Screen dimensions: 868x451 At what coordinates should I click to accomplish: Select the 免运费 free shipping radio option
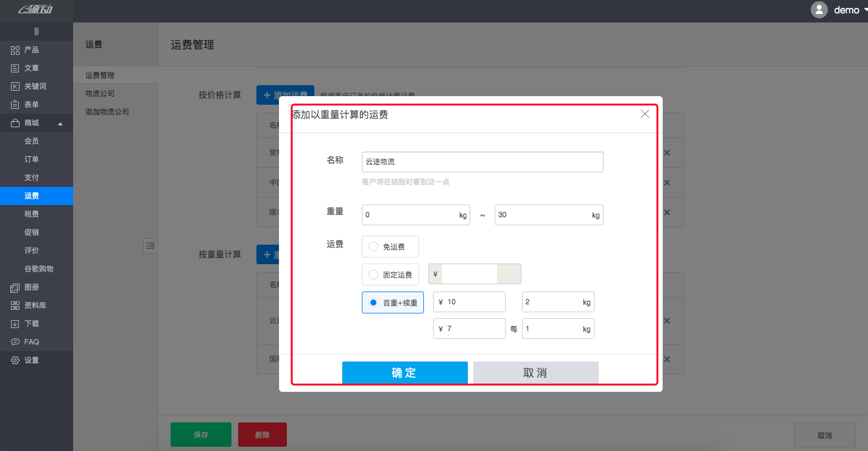coord(373,246)
